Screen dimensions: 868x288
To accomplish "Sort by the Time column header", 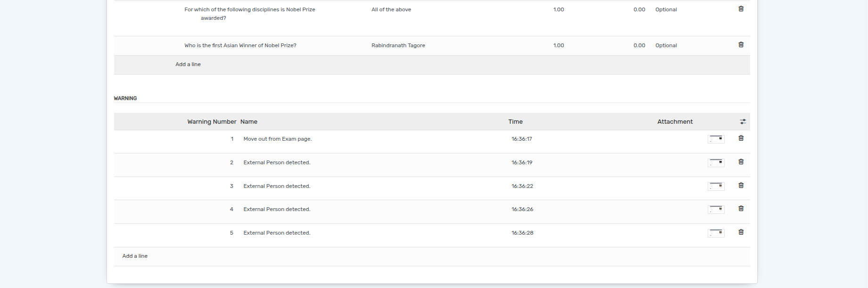I will coord(515,122).
